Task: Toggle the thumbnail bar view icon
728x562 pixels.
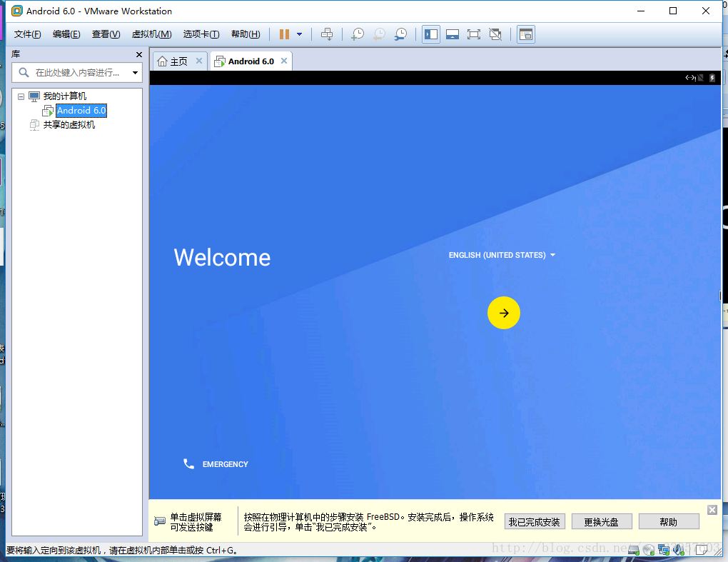Action: [x=453, y=34]
